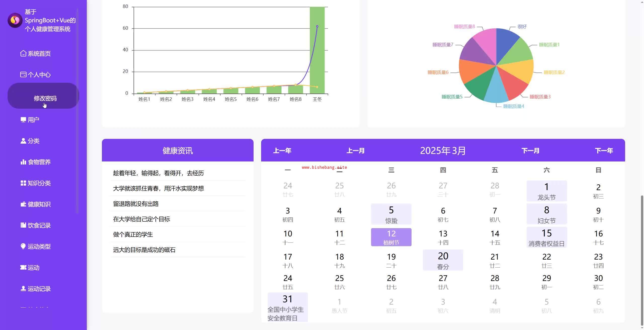Click the wallet icon beside 个人中心
The image size is (644, 330).
click(x=23, y=75)
